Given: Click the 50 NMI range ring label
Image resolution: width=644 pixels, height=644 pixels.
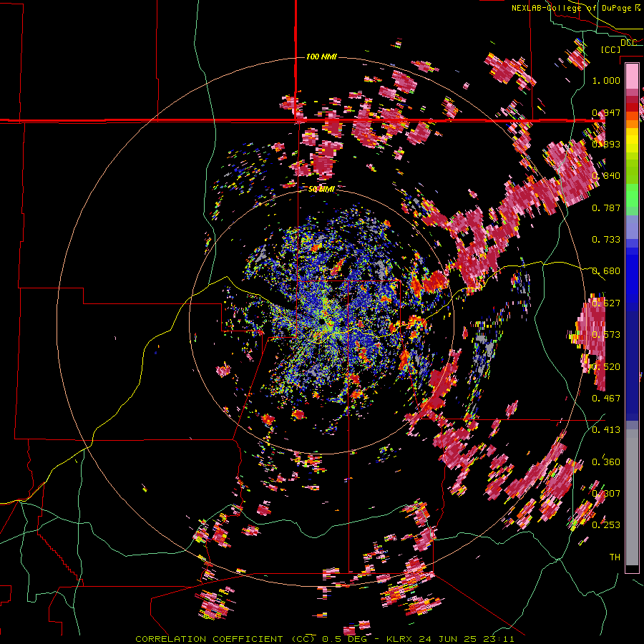Looking at the screenshot, I should [321, 190].
